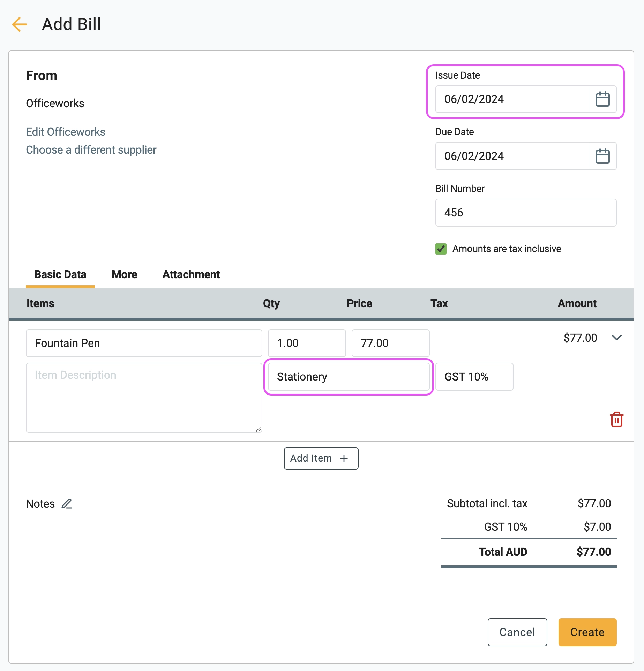Click the plus icon in Add Item
Image resolution: width=644 pixels, height=671 pixels.
click(344, 458)
